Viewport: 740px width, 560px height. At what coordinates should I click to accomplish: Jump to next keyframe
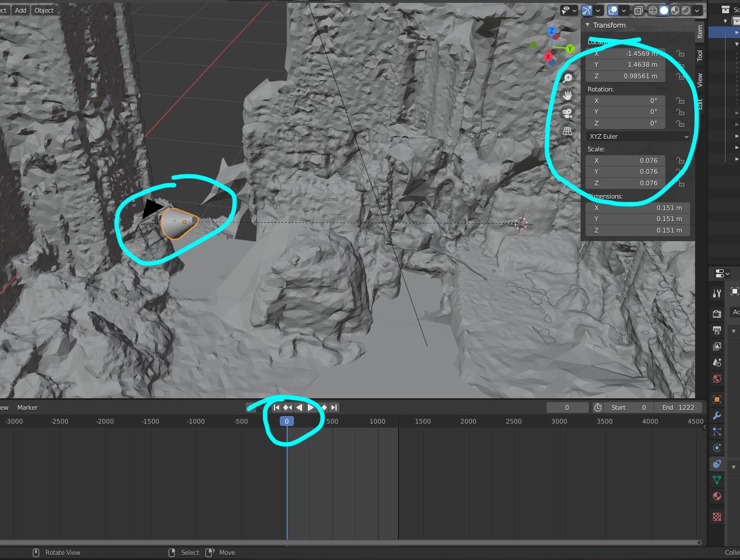(x=323, y=407)
